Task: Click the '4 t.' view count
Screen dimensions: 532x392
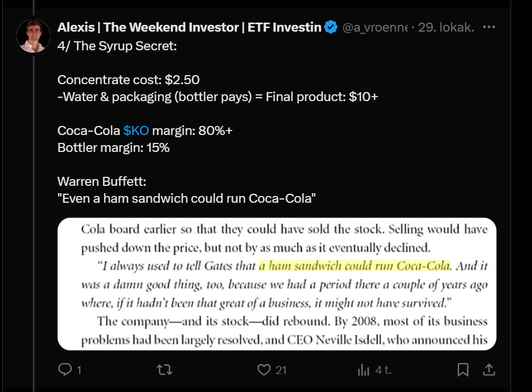Action: pos(383,370)
